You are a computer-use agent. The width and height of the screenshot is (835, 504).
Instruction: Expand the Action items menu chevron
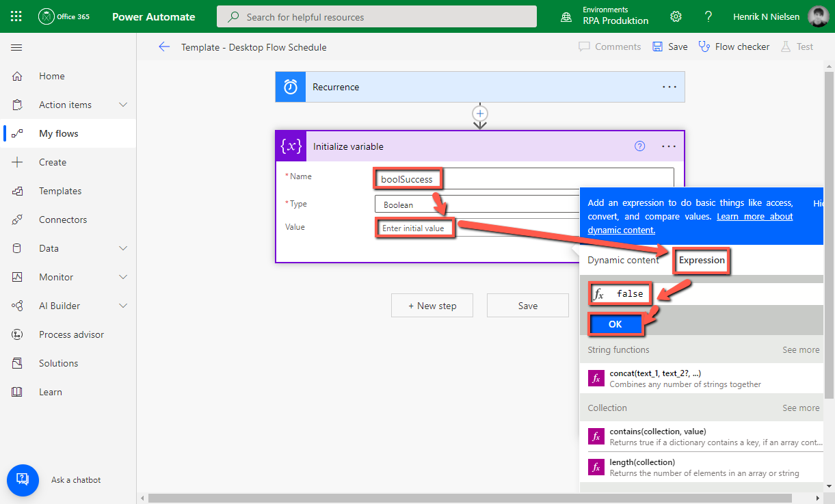pos(123,105)
